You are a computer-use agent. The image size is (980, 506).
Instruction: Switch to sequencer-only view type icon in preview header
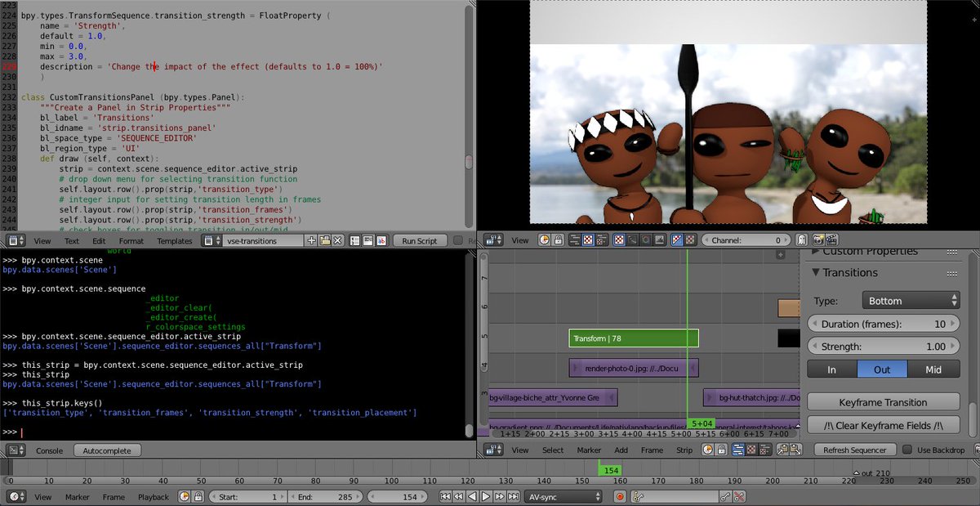point(574,240)
